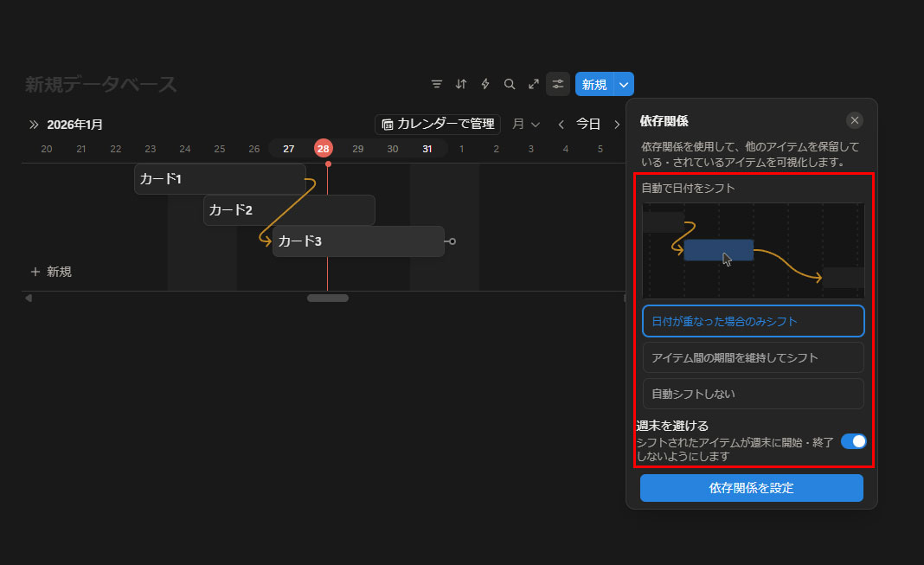924x565 pixels.
Task: Close the 依存関係 panel
Action: click(x=855, y=120)
